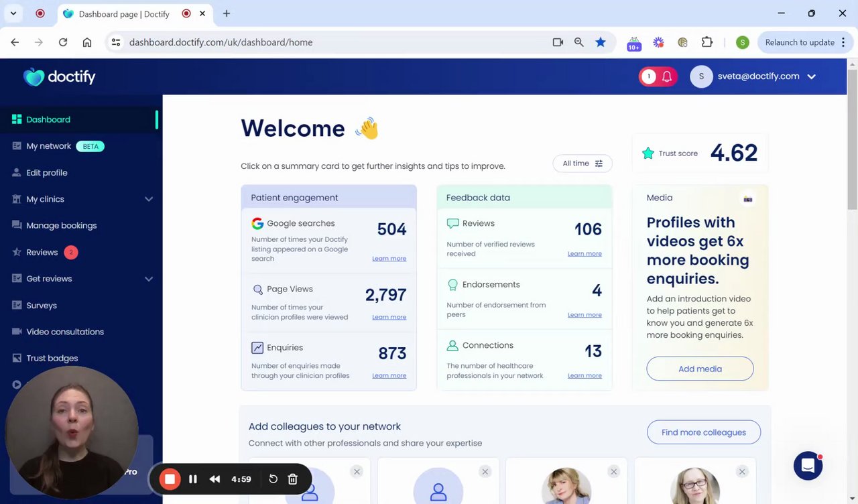Open Learn more for Page Views
This screenshot has height=504, width=858.
coord(389,317)
